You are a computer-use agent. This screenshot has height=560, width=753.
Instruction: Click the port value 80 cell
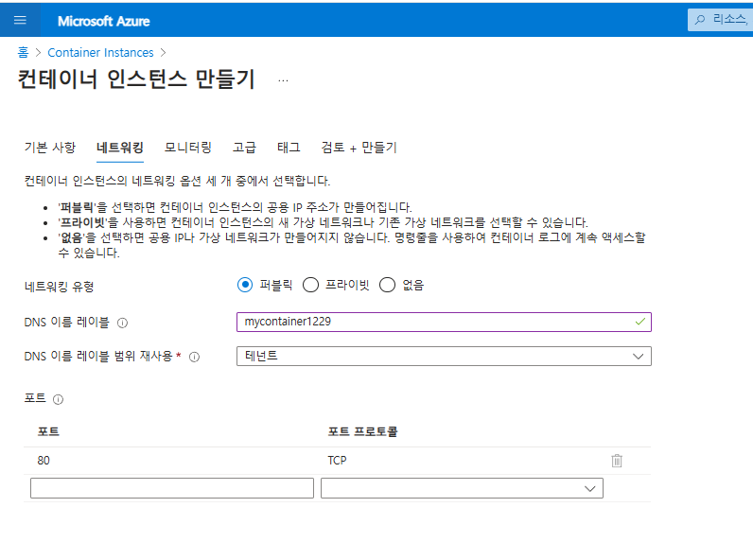point(44,461)
